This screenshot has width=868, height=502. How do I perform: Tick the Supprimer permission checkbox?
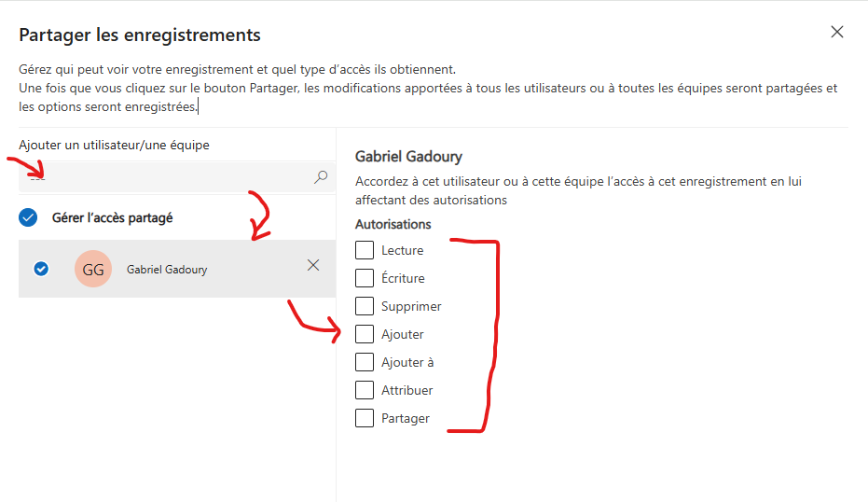[x=365, y=306]
